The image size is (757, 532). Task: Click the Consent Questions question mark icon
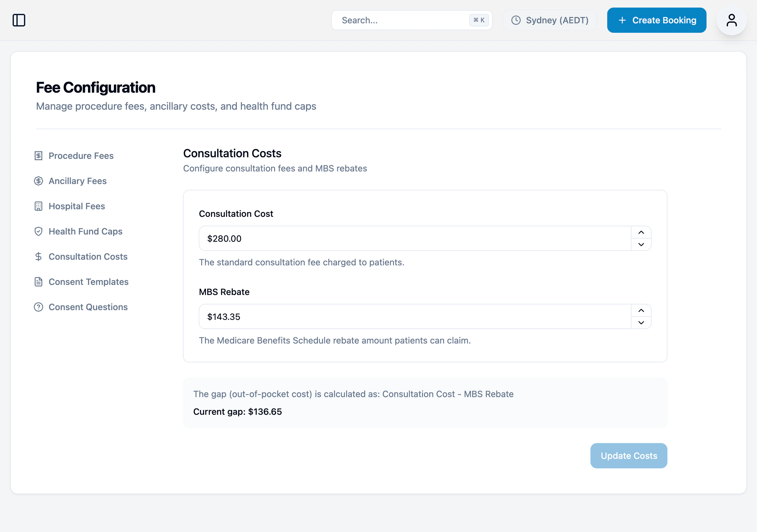click(x=38, y=307)
